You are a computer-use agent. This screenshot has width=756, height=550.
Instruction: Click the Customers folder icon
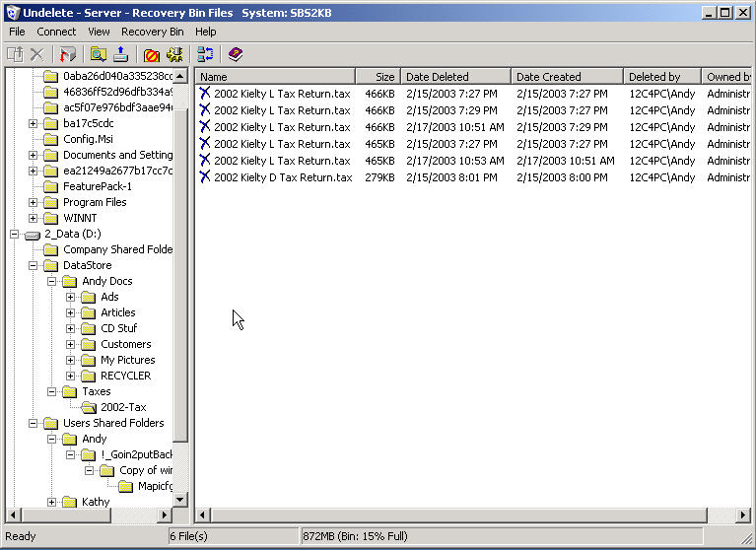coord(88,345)
